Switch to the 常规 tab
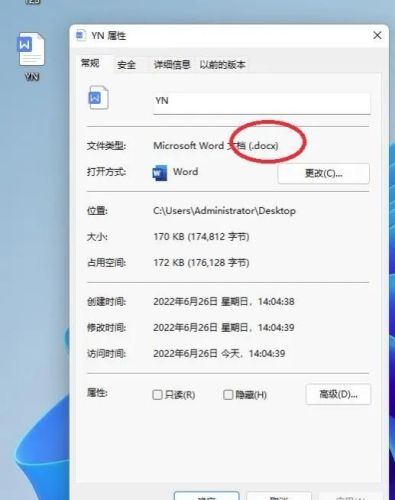This screenshot has width=395, height=500. pyautogui.click(x=90, y=63)
